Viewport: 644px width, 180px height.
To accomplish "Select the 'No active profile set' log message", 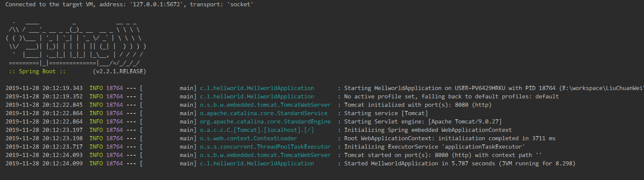I will tap(451, 97).
